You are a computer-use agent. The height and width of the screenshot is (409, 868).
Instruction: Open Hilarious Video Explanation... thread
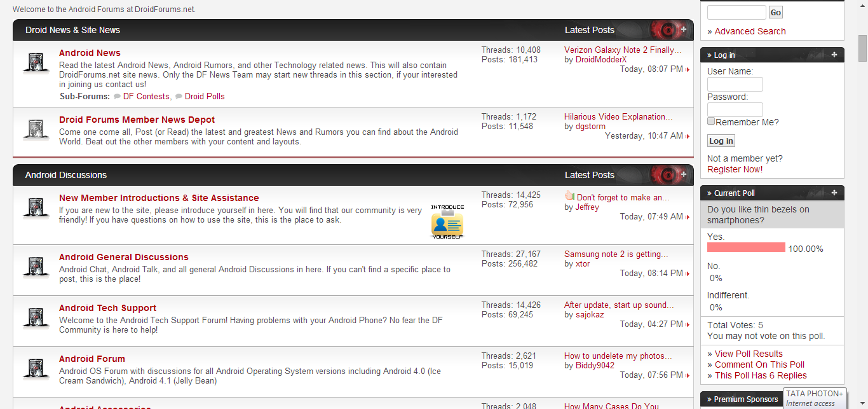pos(618,116)
